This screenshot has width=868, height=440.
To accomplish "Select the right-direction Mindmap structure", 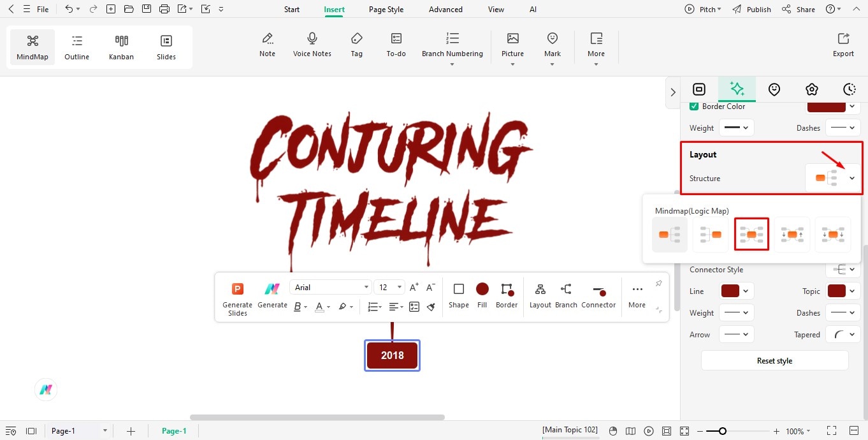I will pyautogui.click(x=670, y=235).
